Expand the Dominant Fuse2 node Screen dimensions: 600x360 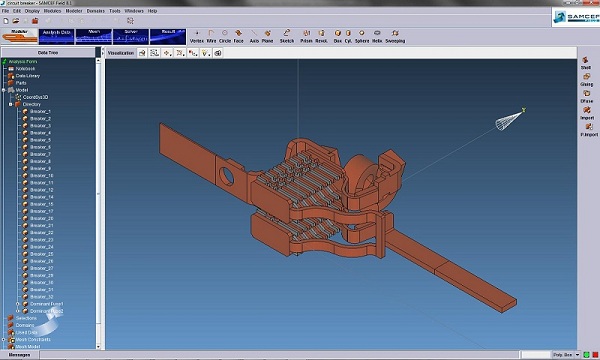pyautogui.click(x=18, y=311)
